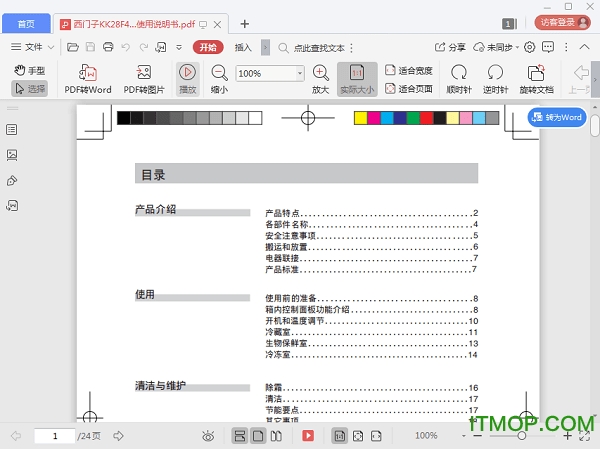Image resolution: width=600 pixels, height=449 pixels.
Task: Open the outline panel in left sidebar
Action: 12,130
